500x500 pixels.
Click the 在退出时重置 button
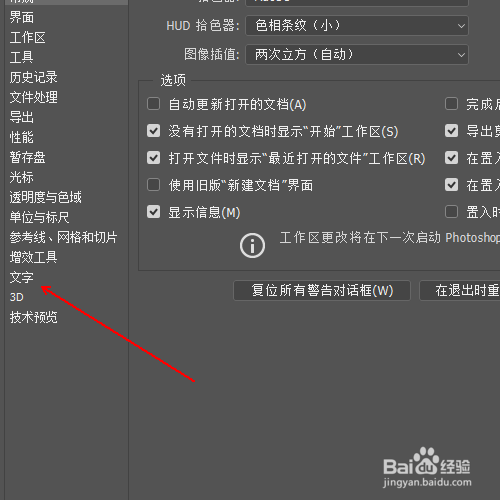pyautogui.click(x=460, y=290)
